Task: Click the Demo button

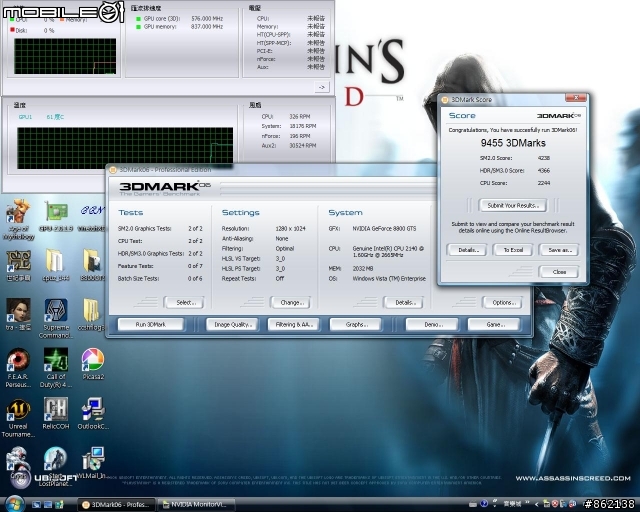Action: tap(432, 325)
